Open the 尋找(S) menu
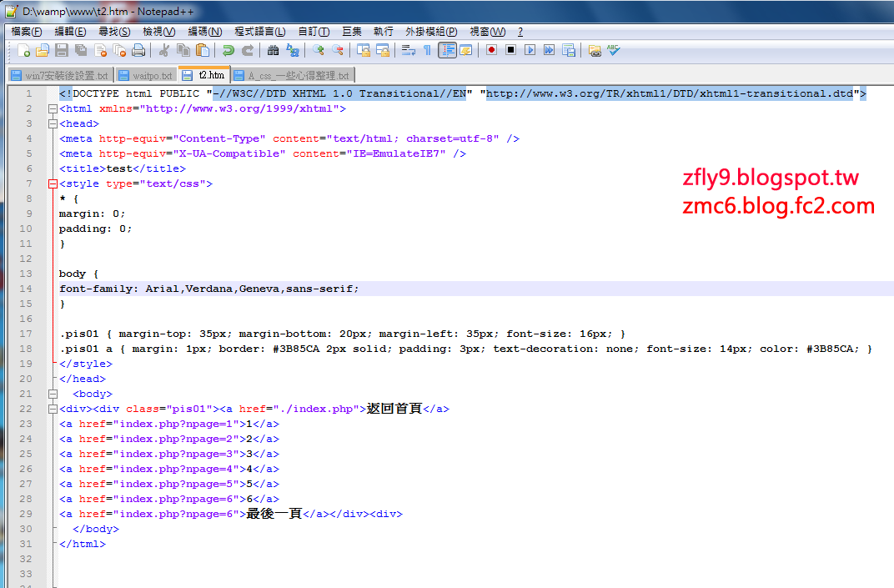The image size is (894, 588). point(114,32)
